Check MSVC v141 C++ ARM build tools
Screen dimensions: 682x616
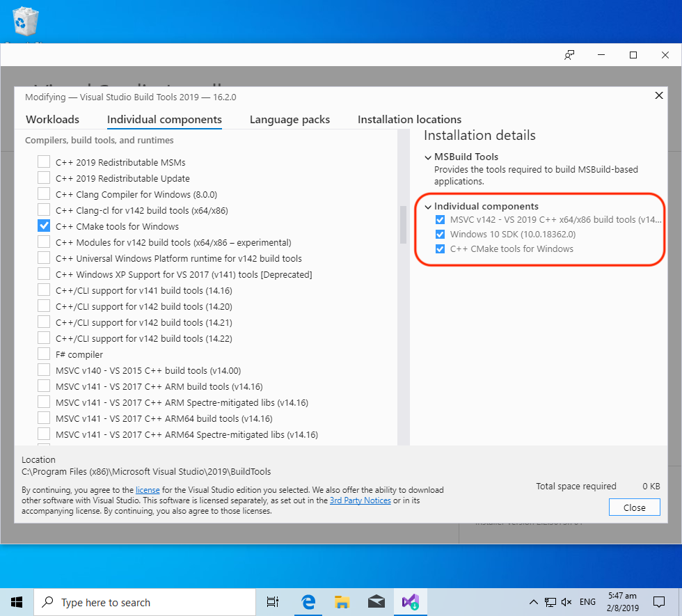click(44, 386)
